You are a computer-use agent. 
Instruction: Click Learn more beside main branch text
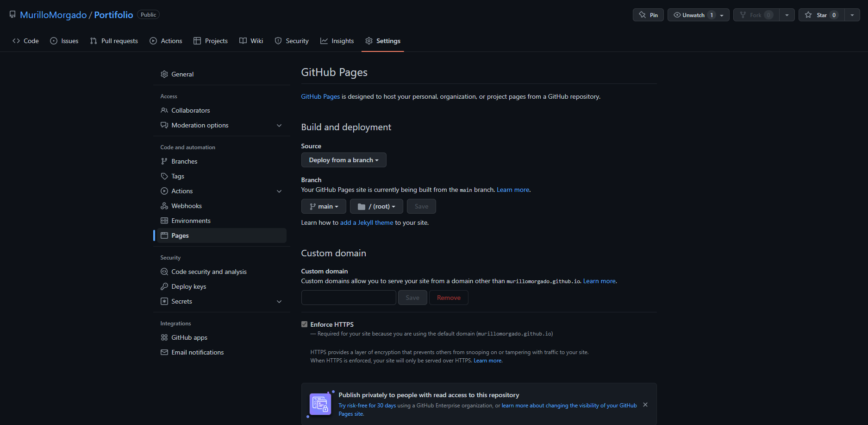click(513, 190)
